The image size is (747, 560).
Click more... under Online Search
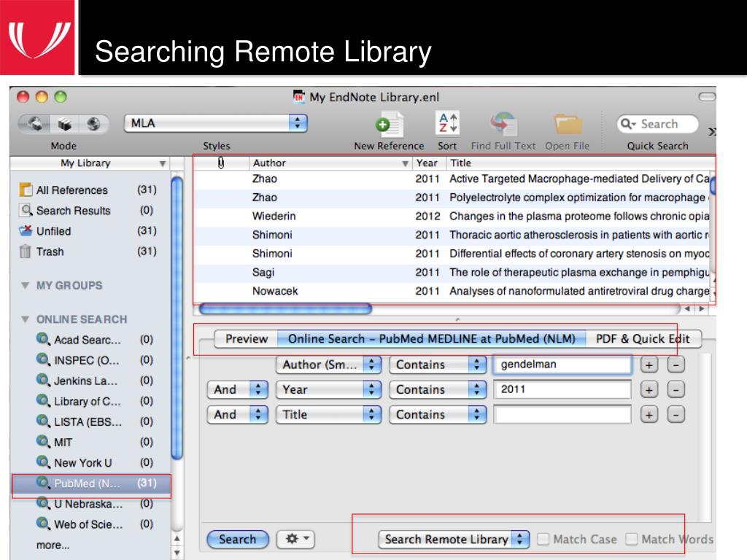coord(53,545)
